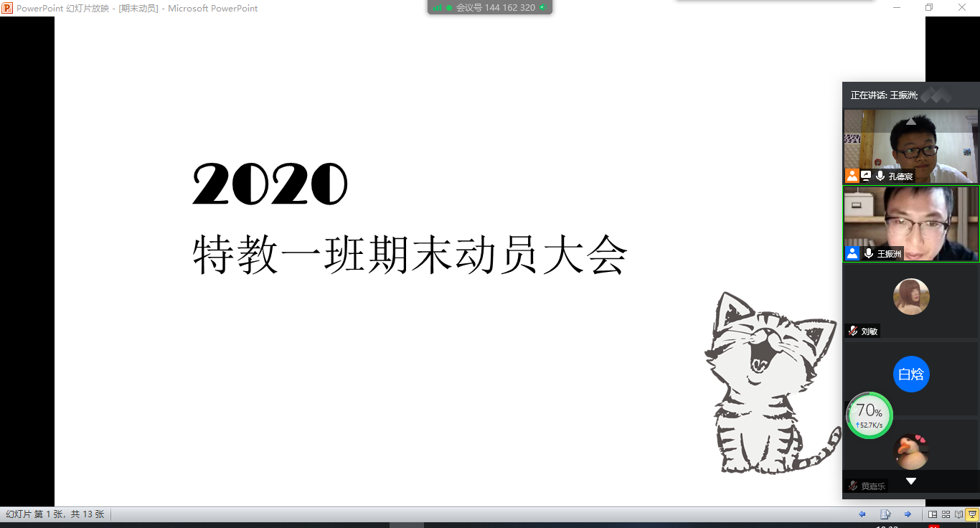Click the PowerPoint application icon in the title bar
Screen dimensions: 980x528
tap(7, 8)
